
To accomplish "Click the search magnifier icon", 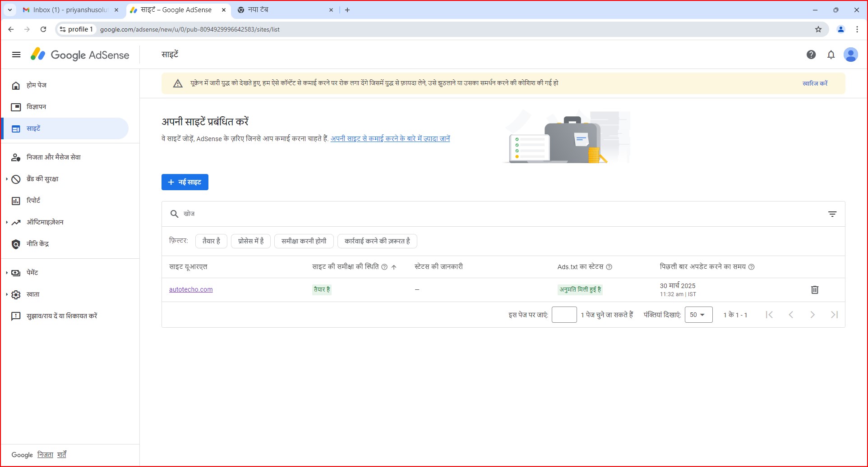I will (174, 214).
